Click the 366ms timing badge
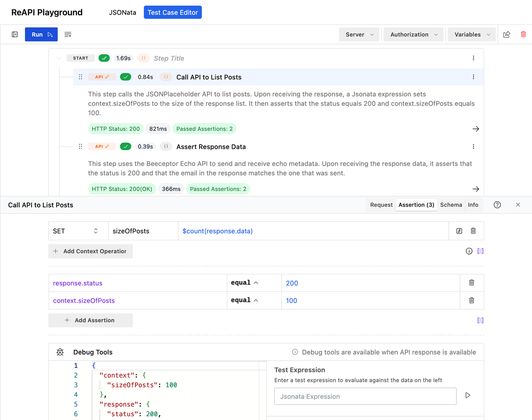Image resolution: width=532 pixels, height=420 pixels. coord(171,189)
